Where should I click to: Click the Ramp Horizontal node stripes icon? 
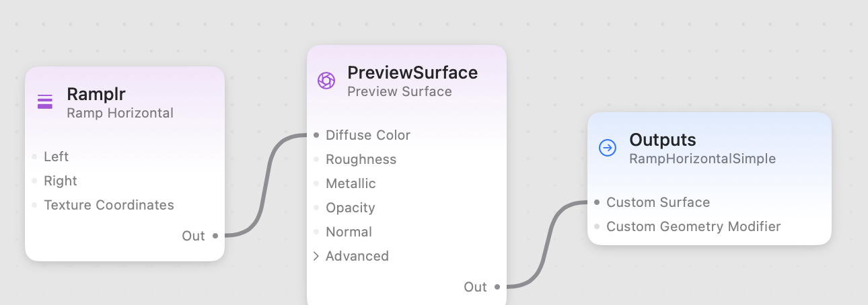(x=45, y=101)
